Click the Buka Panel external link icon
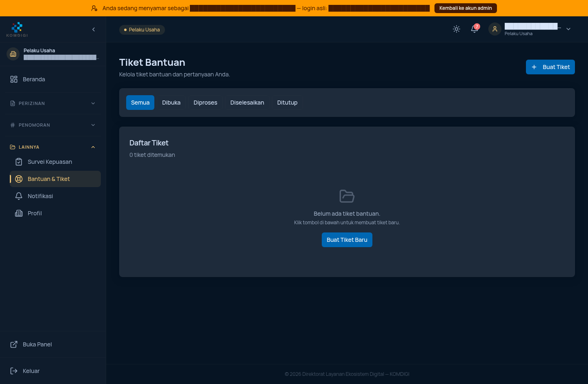The height and width of the screenshot is (384, 588). pos(14,344)
